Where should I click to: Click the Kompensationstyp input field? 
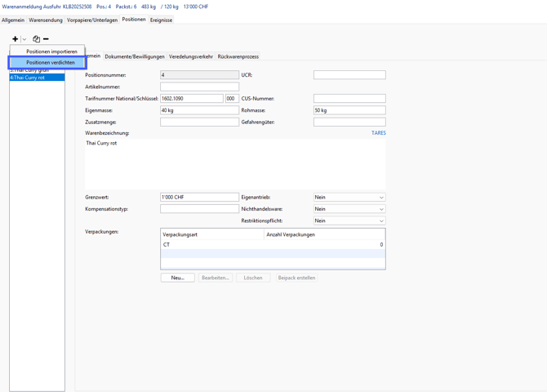coord(199,209)
